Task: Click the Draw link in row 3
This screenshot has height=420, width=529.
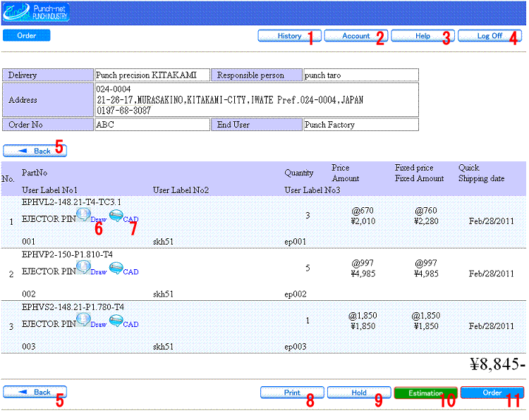Action: coord(99,325)
